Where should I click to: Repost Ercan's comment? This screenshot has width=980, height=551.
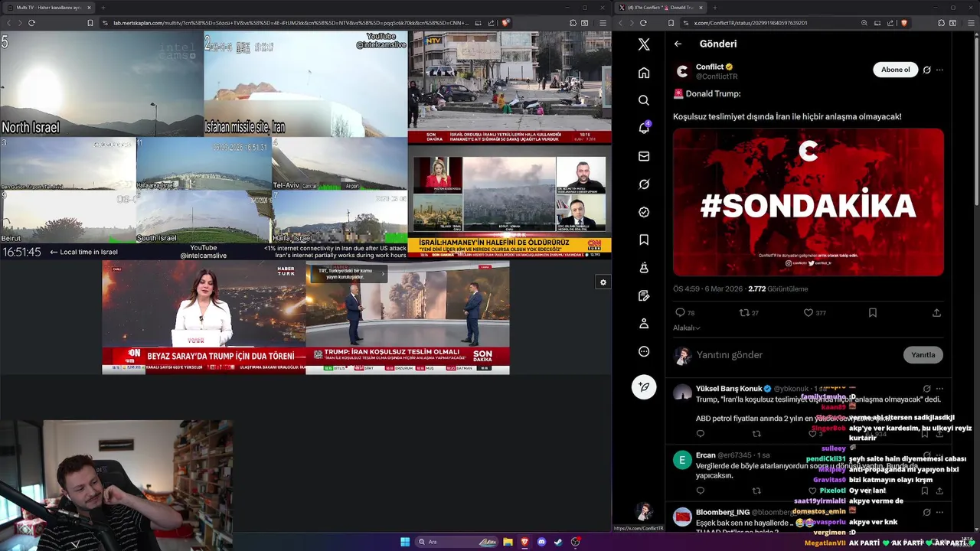point(756,491)
